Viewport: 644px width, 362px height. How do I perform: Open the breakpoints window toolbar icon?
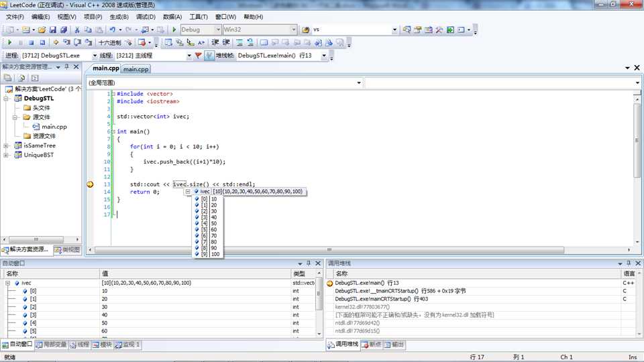[x=142, y=42]
